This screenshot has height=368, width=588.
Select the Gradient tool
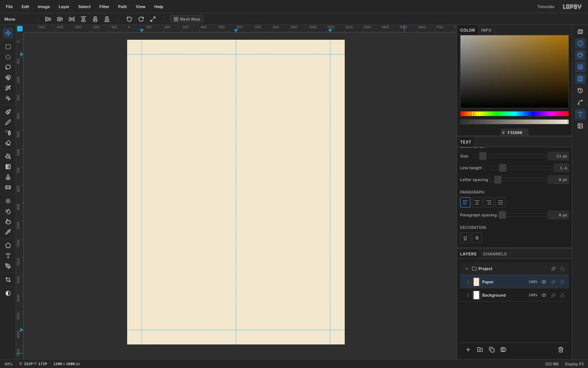[x=8, y=167]
